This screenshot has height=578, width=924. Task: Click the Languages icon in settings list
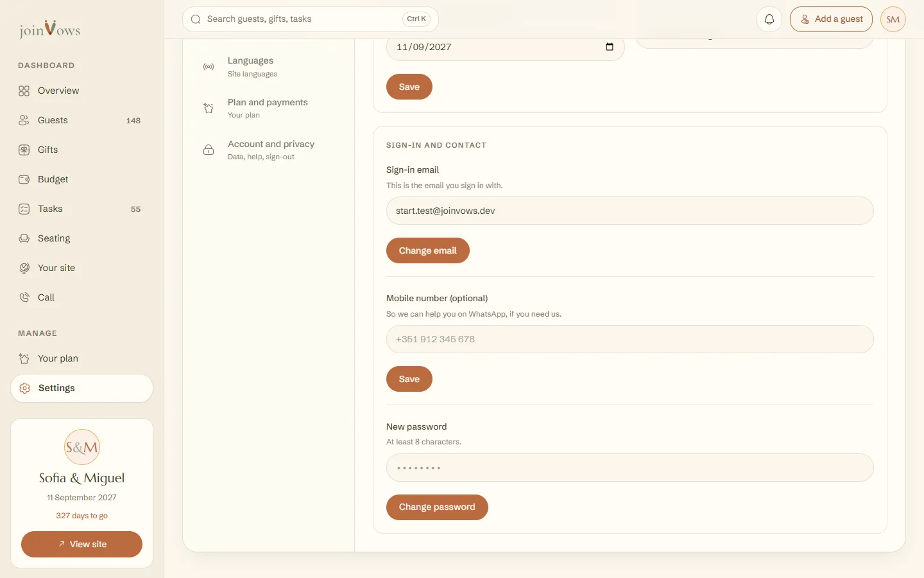pyautogui.click(x=209, y=67)
